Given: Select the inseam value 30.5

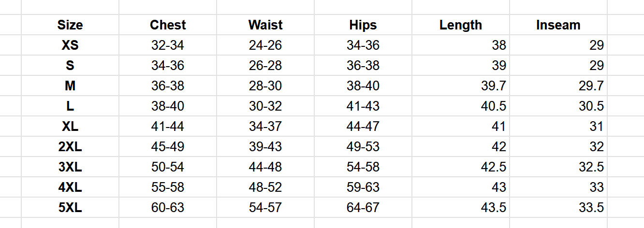Looking at the screenshot, I should [590, 106].
